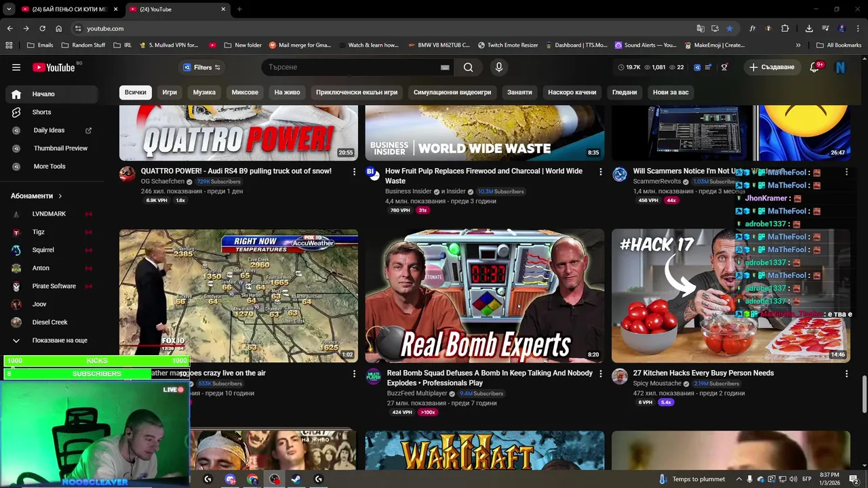Click the trophy extension icon in YouTube header
Viewport: 868px width, 488px height.
(x=724, y=67)
